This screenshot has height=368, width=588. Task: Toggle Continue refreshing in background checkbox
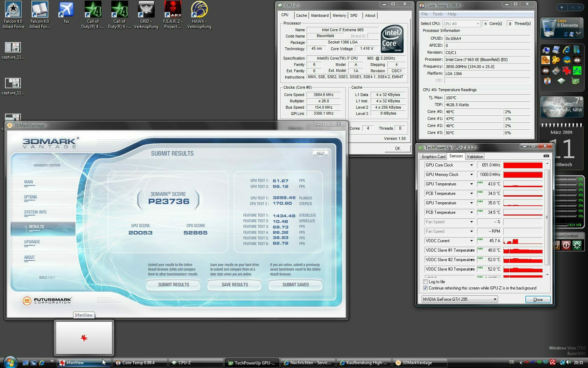point(426,288)
